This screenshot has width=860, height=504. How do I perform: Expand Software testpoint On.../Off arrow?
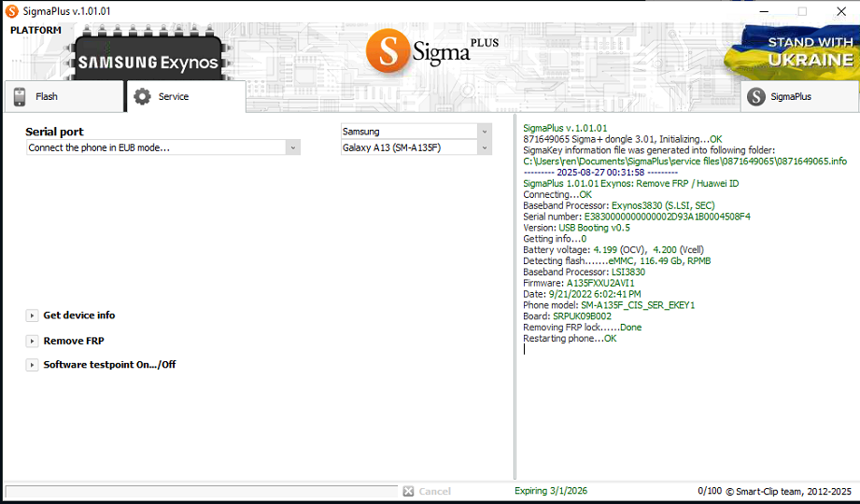32,365
